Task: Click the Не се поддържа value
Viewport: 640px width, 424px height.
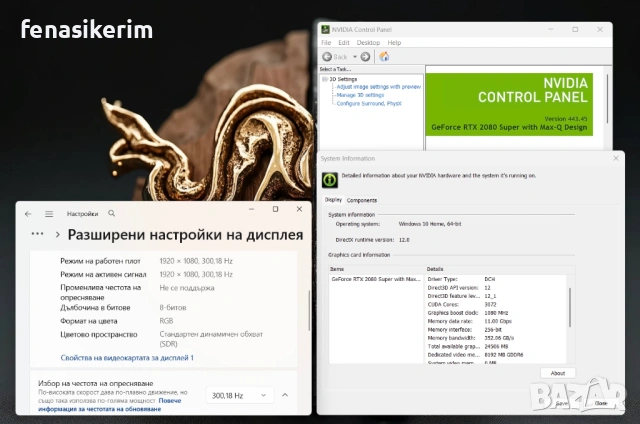Action: pos(187,288)
